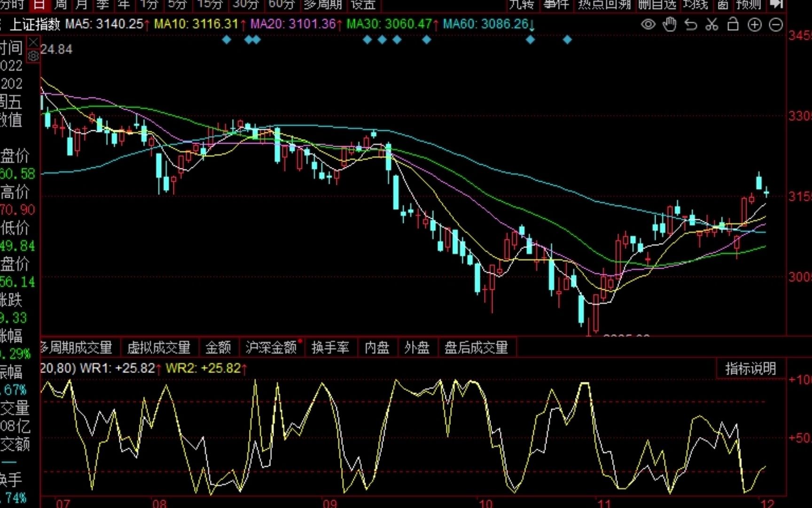Switch to the 30分 period tab
The width and height of the screenshot is (812, 508).
(246, 4)
